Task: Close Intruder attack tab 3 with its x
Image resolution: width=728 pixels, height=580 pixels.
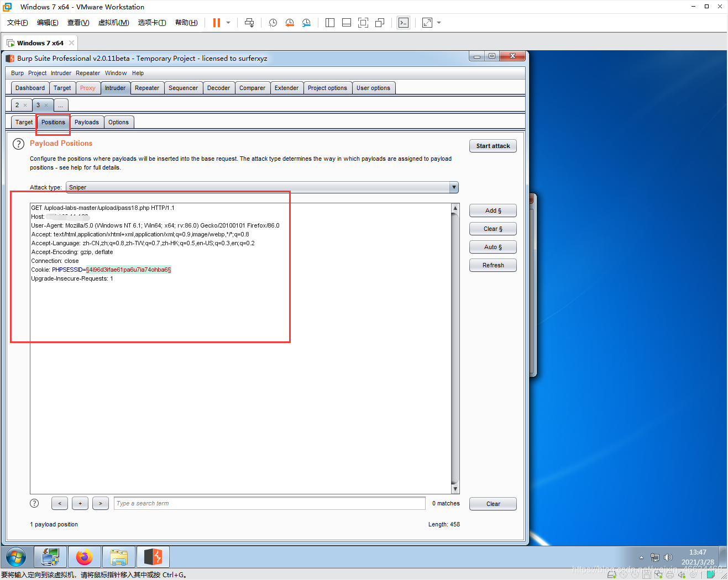Action: point(46,105)
